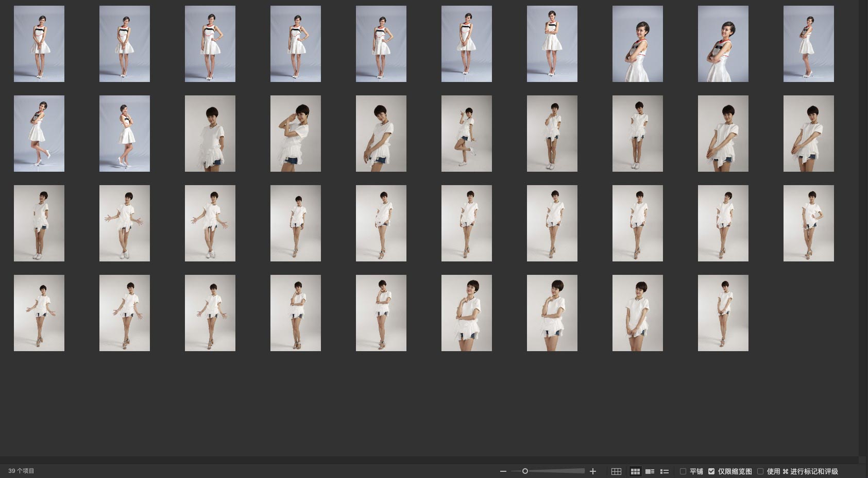The width and height of the screenshot is (868, 478).
Task: Uncheck the 仅限缩览图 checkbox
Action: (x=711, y=471)
